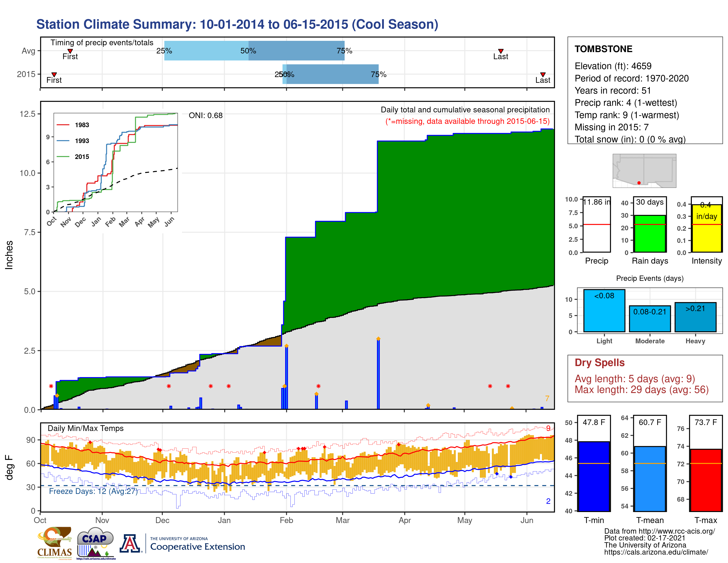The height and width of the screenshot is (563, 728).
Task: Click the 'Dry Spells' heading
Action: [x=600, y=363]
